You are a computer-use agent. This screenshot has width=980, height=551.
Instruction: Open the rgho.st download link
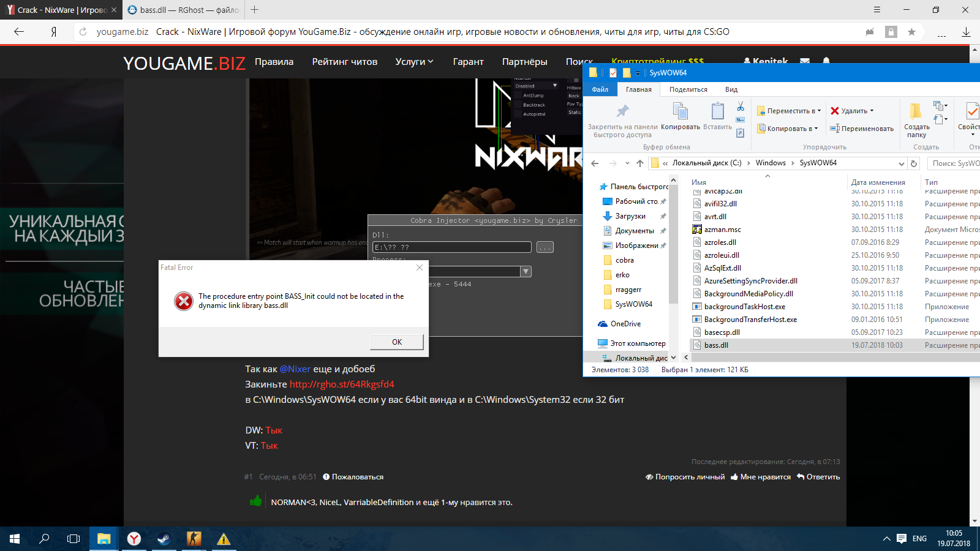(x=342, y=384)
